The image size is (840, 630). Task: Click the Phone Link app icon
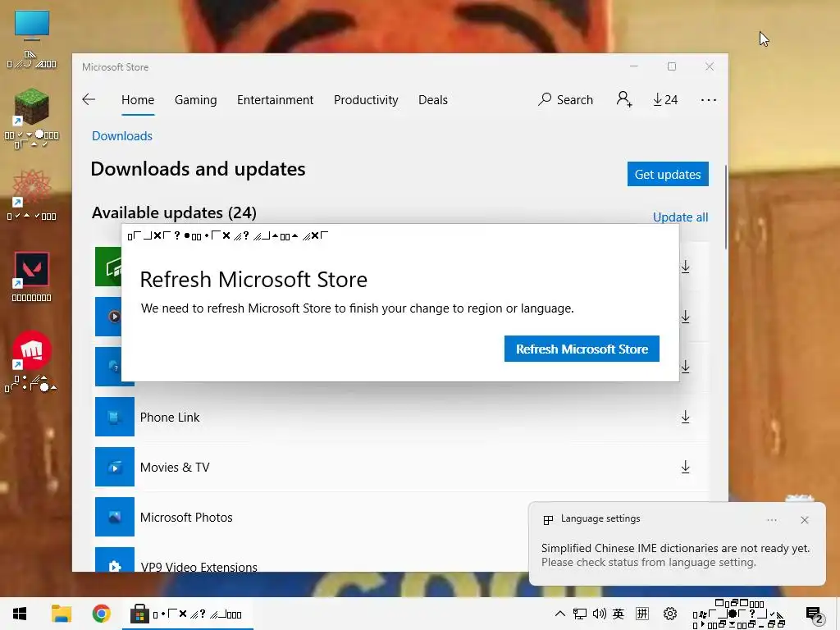[115, 417]
